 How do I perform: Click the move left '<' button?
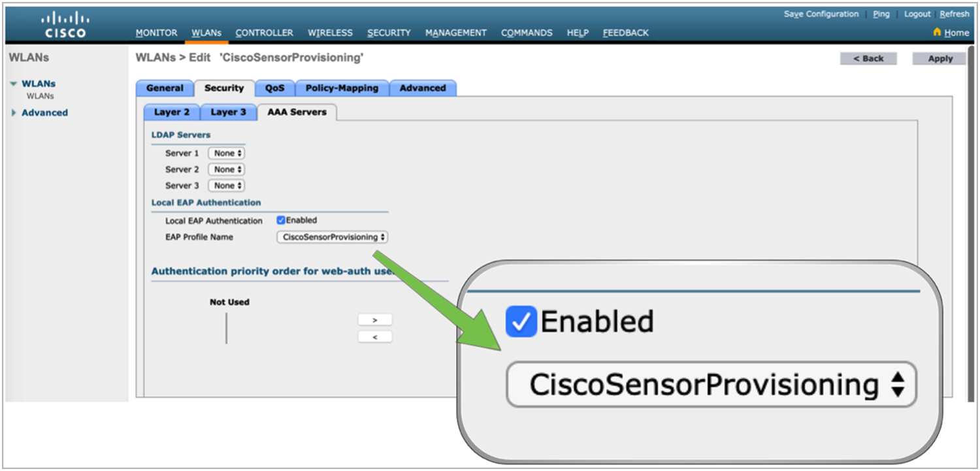375,337
